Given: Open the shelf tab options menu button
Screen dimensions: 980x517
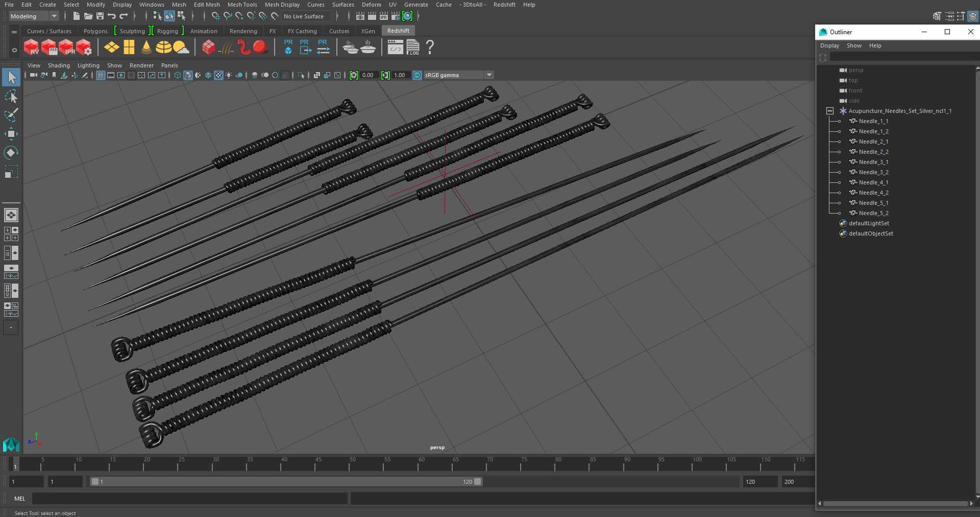Looking at the screenshot, I should point(14,32).
